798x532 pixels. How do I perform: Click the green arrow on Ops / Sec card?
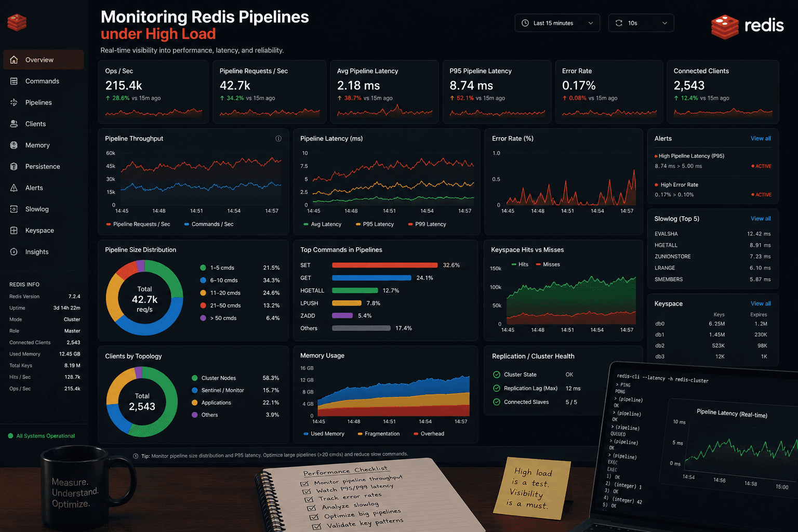coord(108,98)
